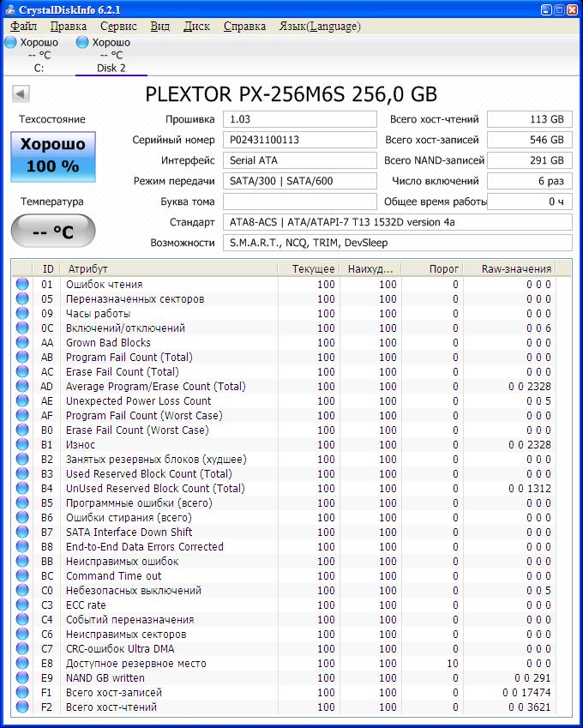Click the status orb for Average Program/Erase Count
The image size is (583, 728).
(x=22, y=386)
